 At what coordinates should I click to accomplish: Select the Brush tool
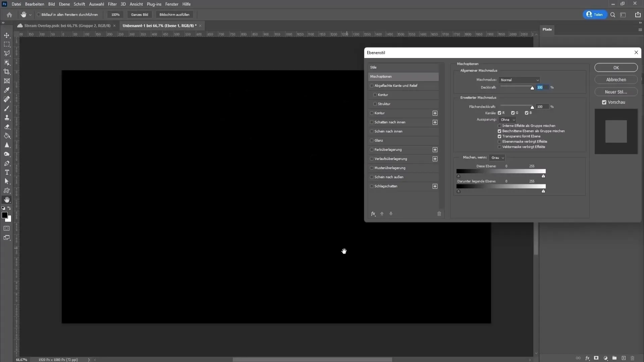coord(7,108)
